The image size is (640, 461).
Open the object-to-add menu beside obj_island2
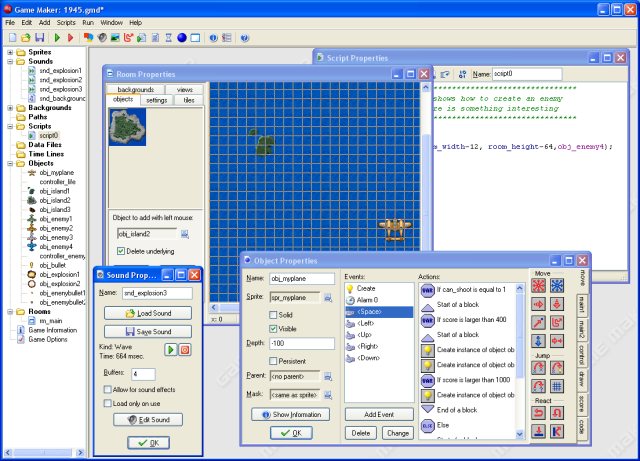pyautogui.click(x=185, y=234)
